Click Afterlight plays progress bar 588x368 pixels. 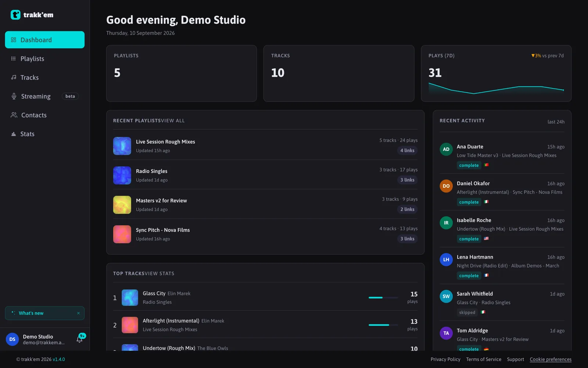(383, 325)
